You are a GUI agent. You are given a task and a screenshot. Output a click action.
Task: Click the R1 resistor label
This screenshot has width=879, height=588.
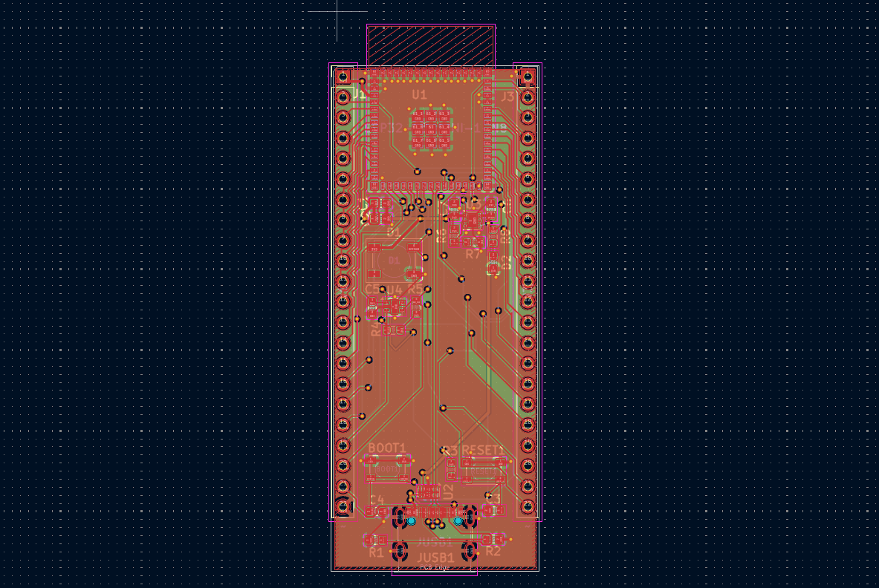376,552
